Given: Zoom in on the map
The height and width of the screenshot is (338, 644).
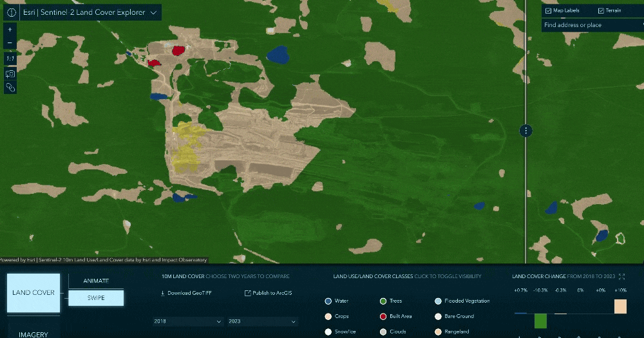Looking at the screenshot, I should pos(10,30).
